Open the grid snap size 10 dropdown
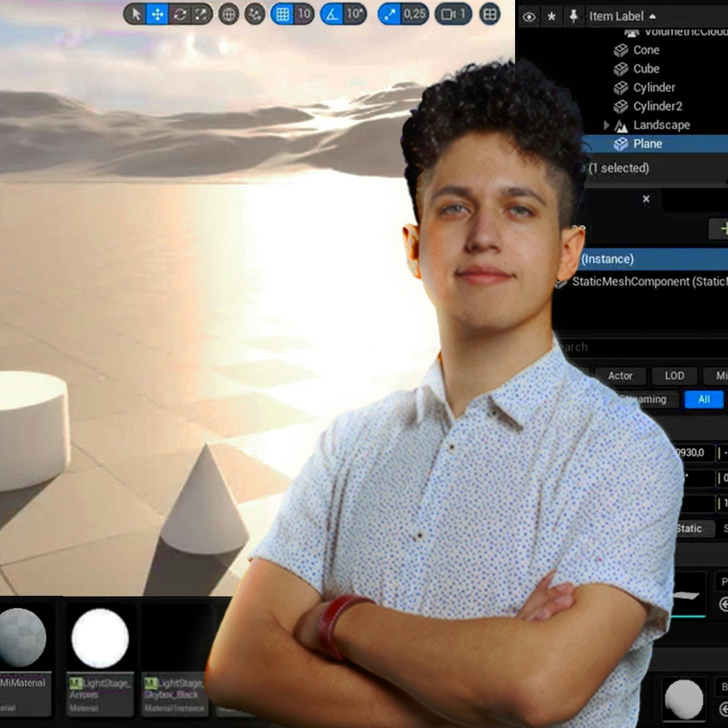Viewport: 728px width, 728px height. tap(304, 14)
